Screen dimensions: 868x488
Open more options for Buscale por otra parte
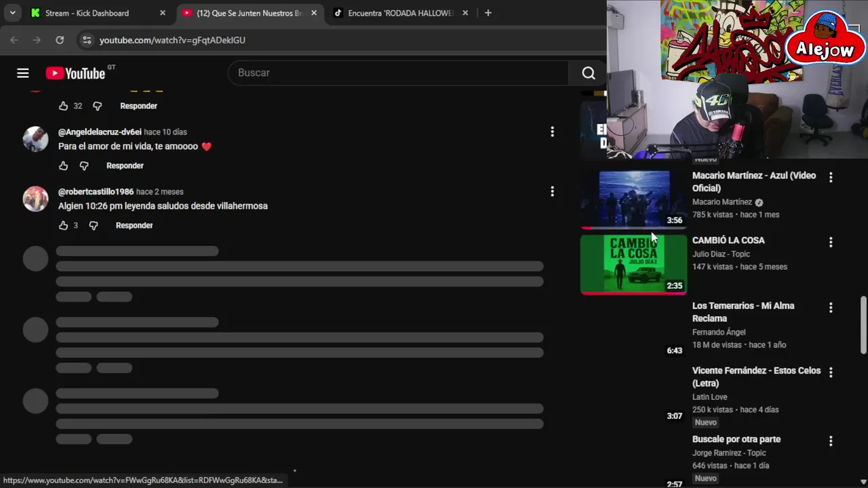tap(831, 441)
